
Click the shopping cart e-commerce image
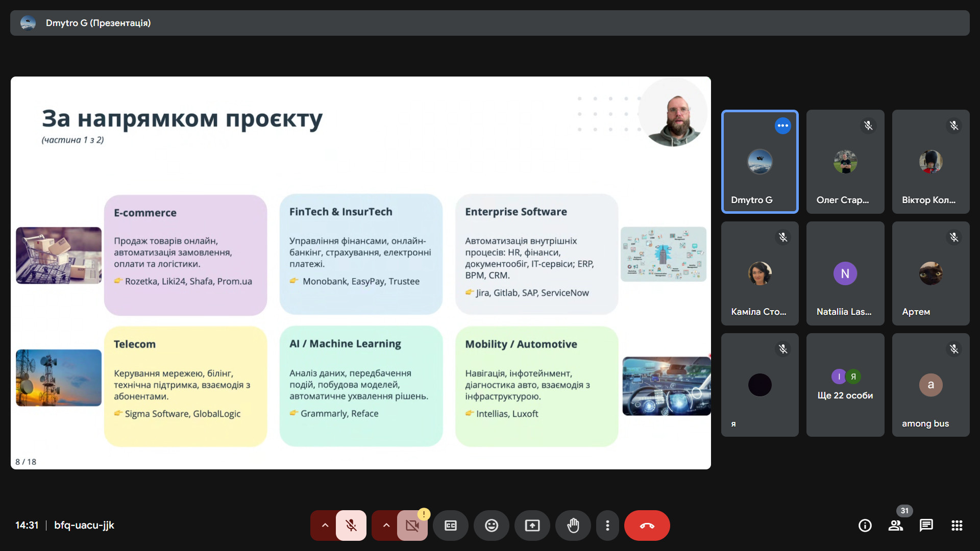pos(59,256)
